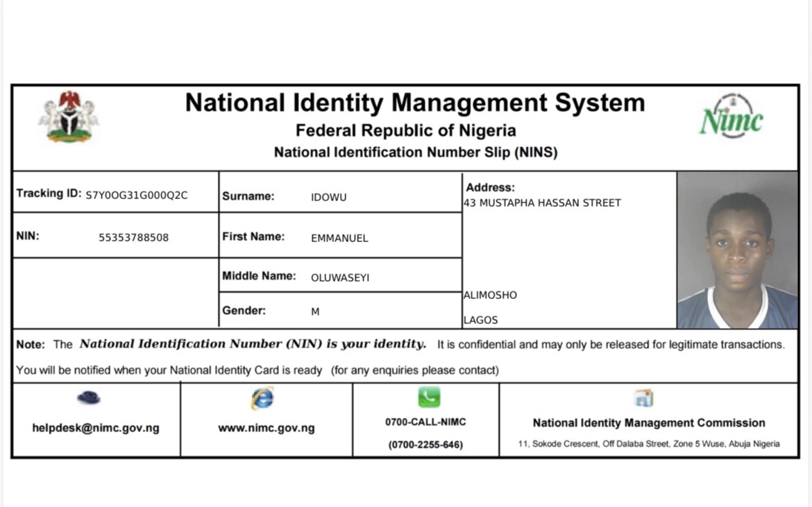Open the helpdesk@nimc.gov.ng email link
Image resolution: width=812 pixels, height=507 pixels.
[96, 428]
